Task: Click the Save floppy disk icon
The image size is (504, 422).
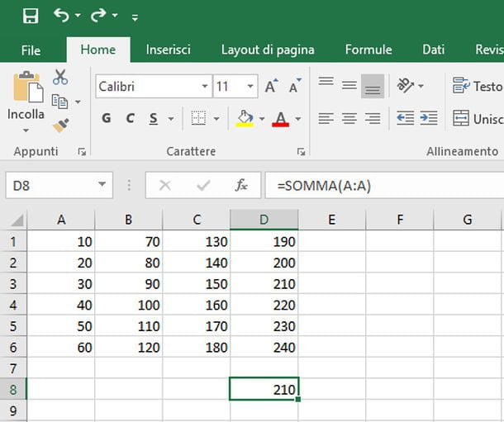Action: coord(31,16)
